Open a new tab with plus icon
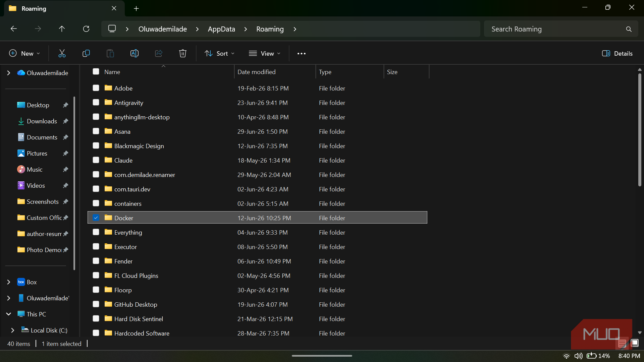The width and height of the screenshot is (644, 362). (x=136, y=8)
